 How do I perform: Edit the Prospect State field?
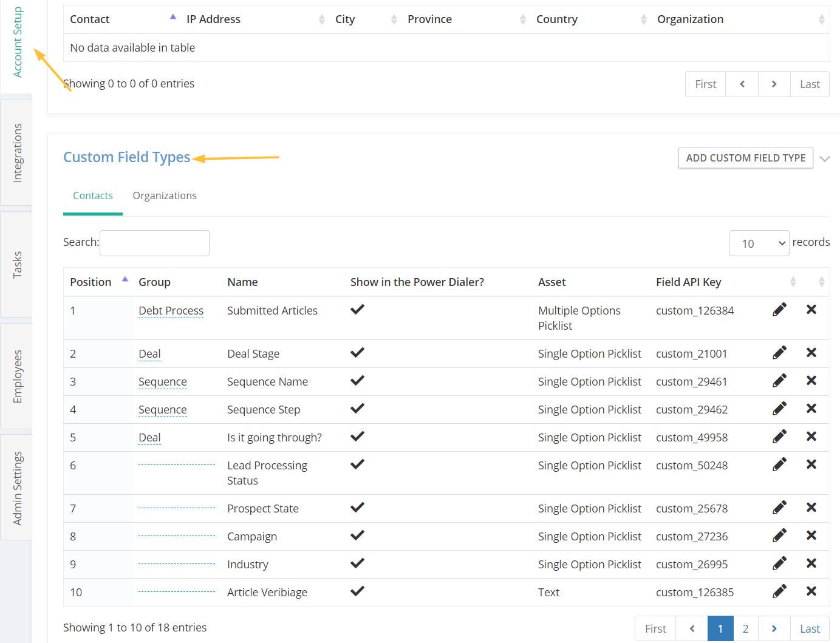pyautogui.click(x=779, y=508)
